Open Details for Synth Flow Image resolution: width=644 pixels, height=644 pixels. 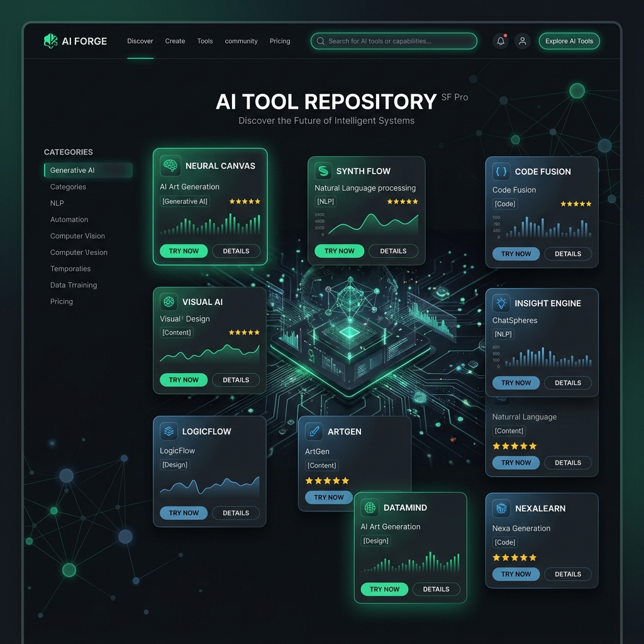tap(393, 251)
